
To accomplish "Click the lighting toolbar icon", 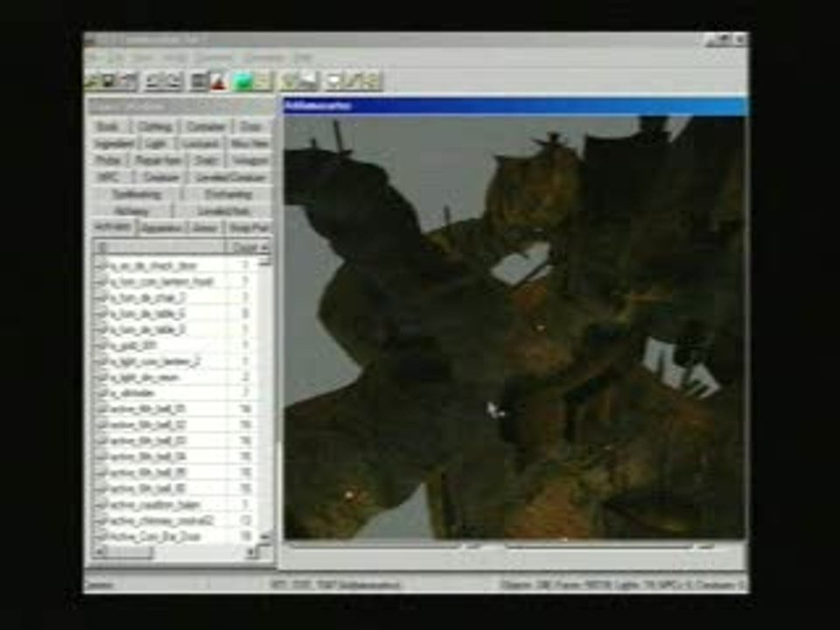I will pyautogui.click(x=290, y=80).
